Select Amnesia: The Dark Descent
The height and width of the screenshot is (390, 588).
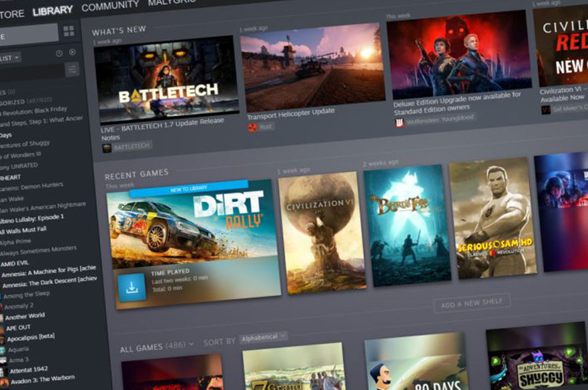pos(50,282)
